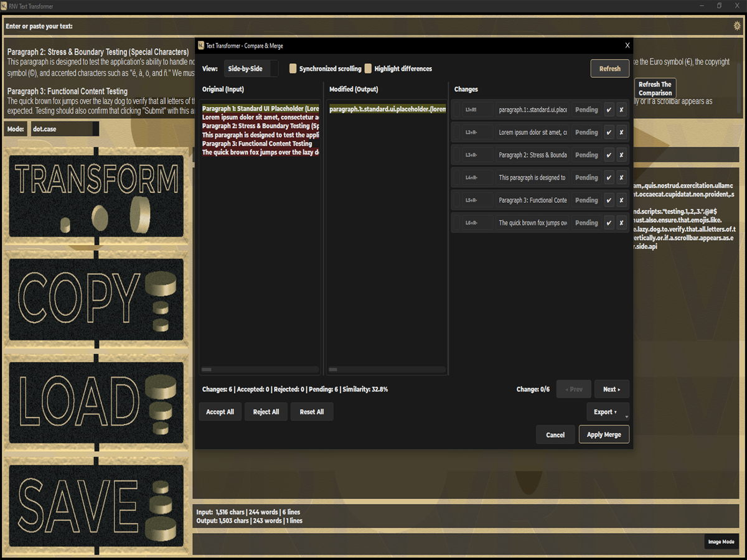Click Accept All button
This screenshot has width=747, height=560.
click(x=220, y=412)
